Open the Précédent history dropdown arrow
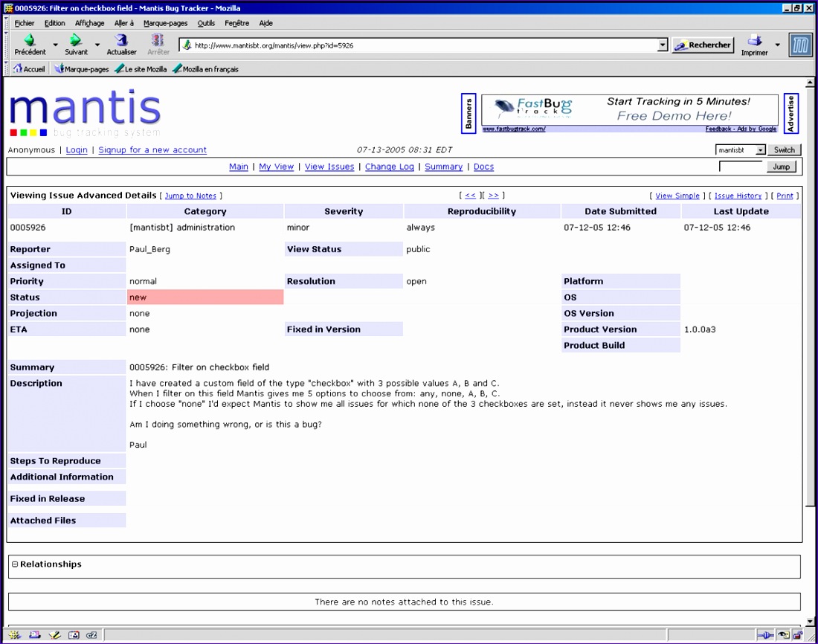Screen dimensions: 818x644 pyautogui.click(x=55, y=45)
